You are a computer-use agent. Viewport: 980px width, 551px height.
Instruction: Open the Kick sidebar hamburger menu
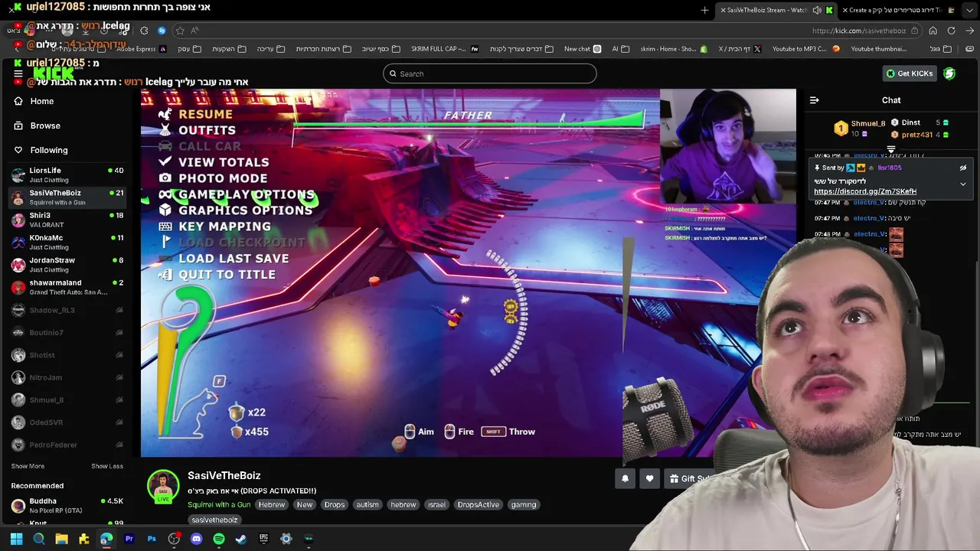pyautogui.click(x=18, y=73)
